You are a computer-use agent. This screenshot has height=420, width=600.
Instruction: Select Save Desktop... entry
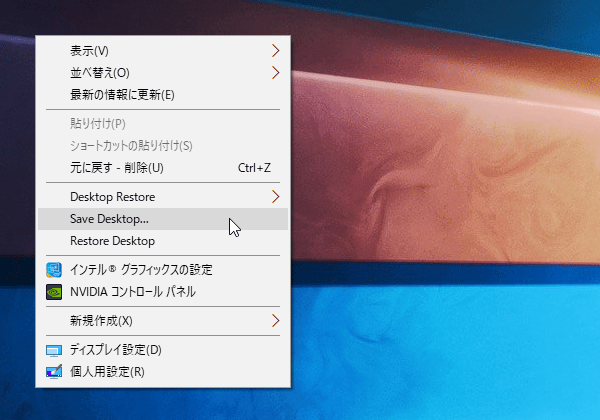point(163,219)
